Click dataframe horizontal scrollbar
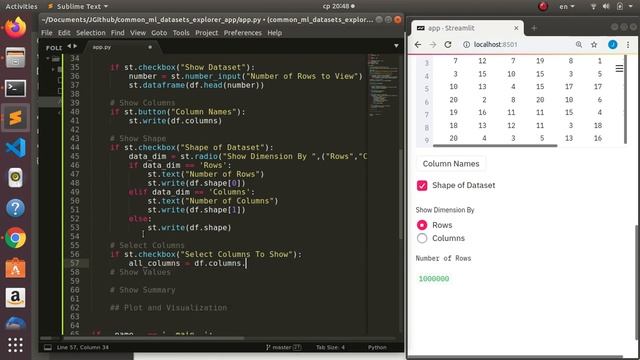 [x=495, y=145]
